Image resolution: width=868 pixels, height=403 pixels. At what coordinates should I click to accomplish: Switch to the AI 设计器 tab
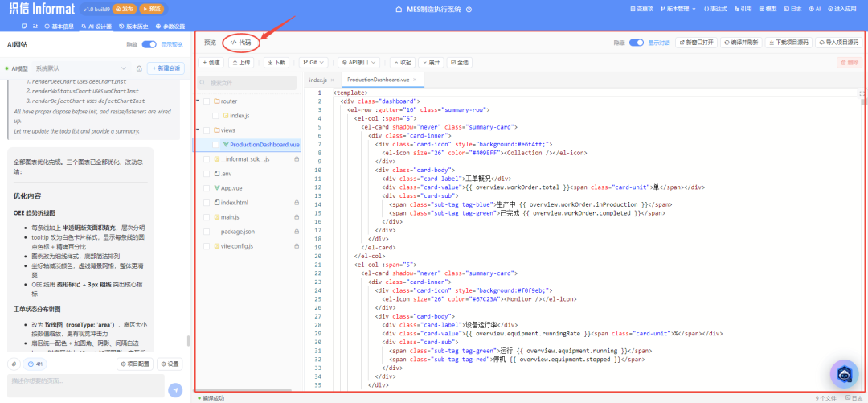click(x=96, y=26)
